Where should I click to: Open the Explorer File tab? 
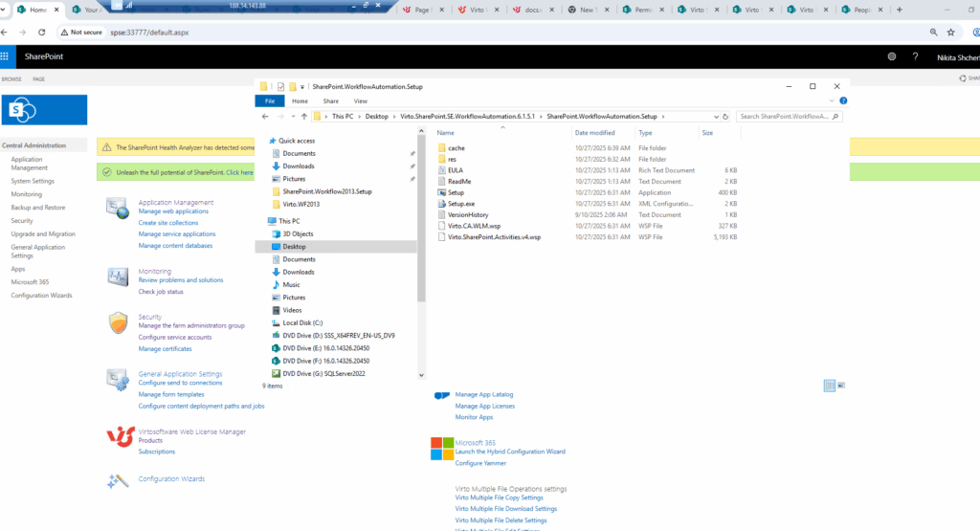270,101
